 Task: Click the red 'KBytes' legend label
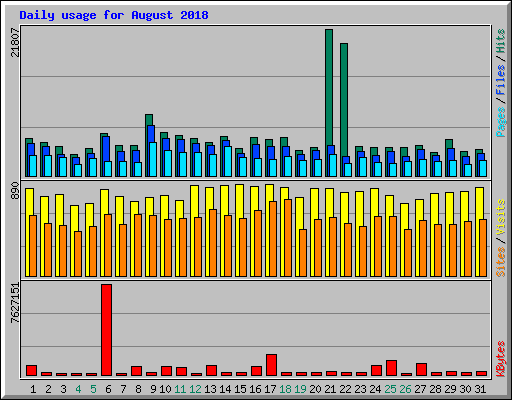[x=501, y=359]
